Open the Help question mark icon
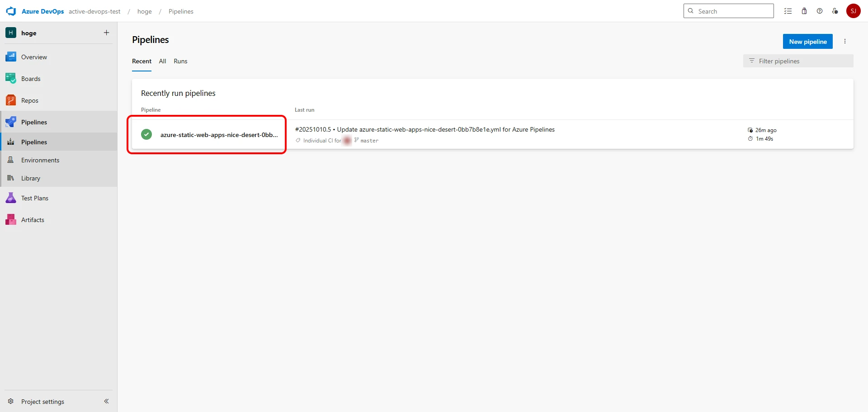The image size is (868, 412). [x=820, y=11]
